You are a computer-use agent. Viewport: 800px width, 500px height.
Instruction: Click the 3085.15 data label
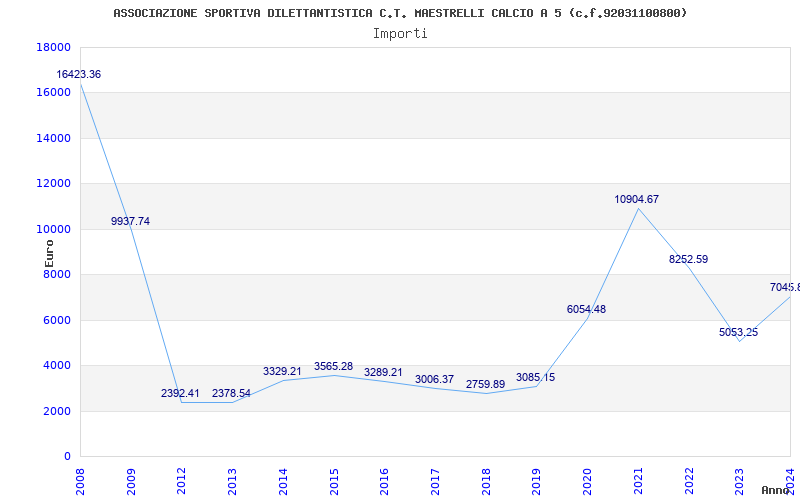point(535,378)
